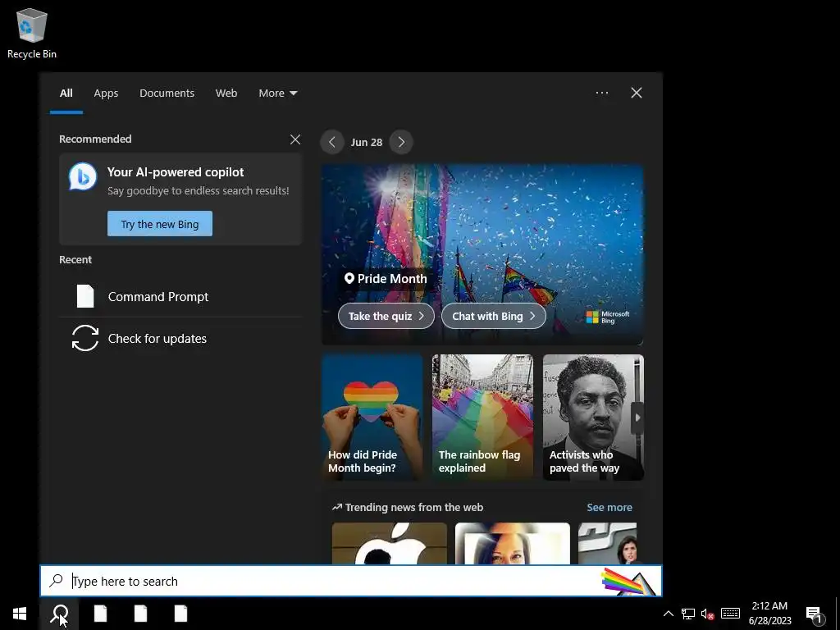840x630 pixels.
Task: Open the network status tray icon
Action: click(688, 614)
